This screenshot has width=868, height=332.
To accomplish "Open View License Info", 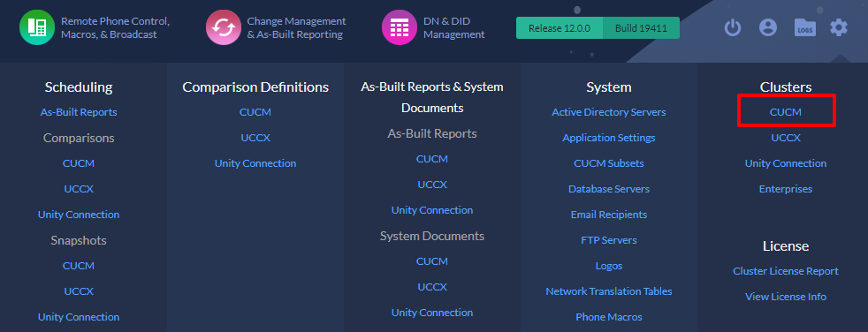I will point(786,297).
